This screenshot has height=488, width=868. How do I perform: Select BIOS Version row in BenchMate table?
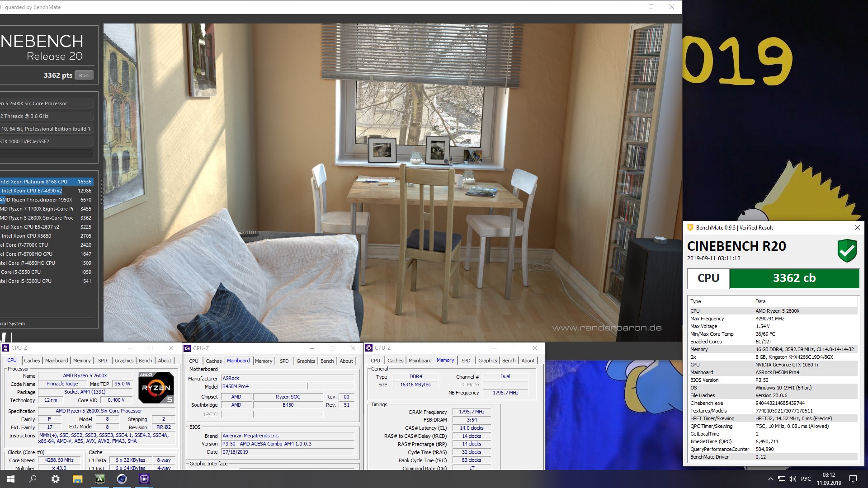click(x=773, y=380)
